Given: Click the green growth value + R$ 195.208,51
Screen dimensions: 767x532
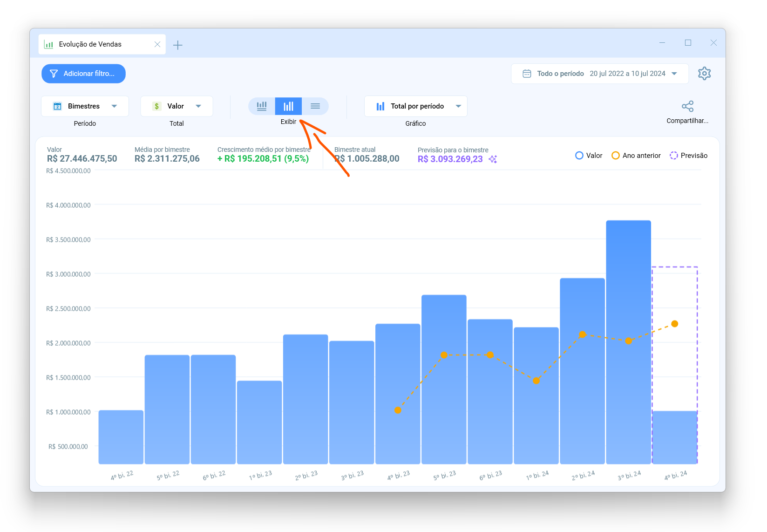Looking at the screenshot, I should point(263,159).
